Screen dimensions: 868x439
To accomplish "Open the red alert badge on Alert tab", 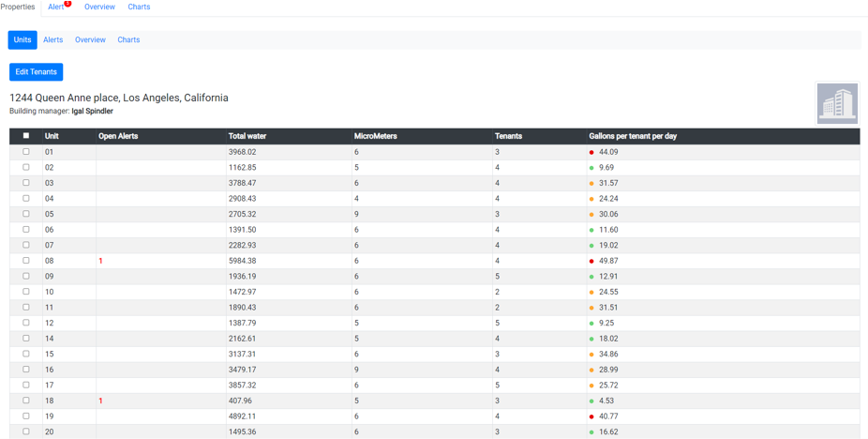I will pyautogui.click(x=67, y=4).
